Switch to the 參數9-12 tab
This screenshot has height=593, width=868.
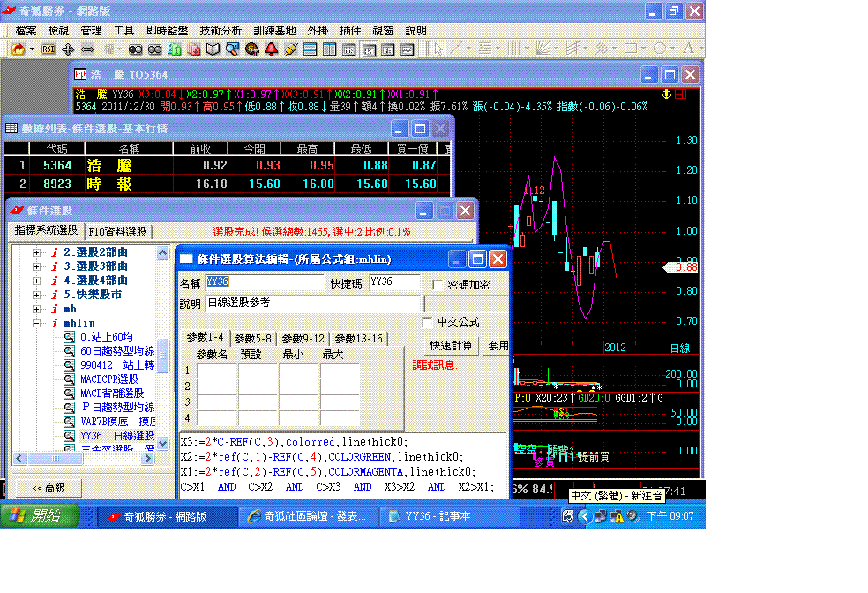(303, 338)
